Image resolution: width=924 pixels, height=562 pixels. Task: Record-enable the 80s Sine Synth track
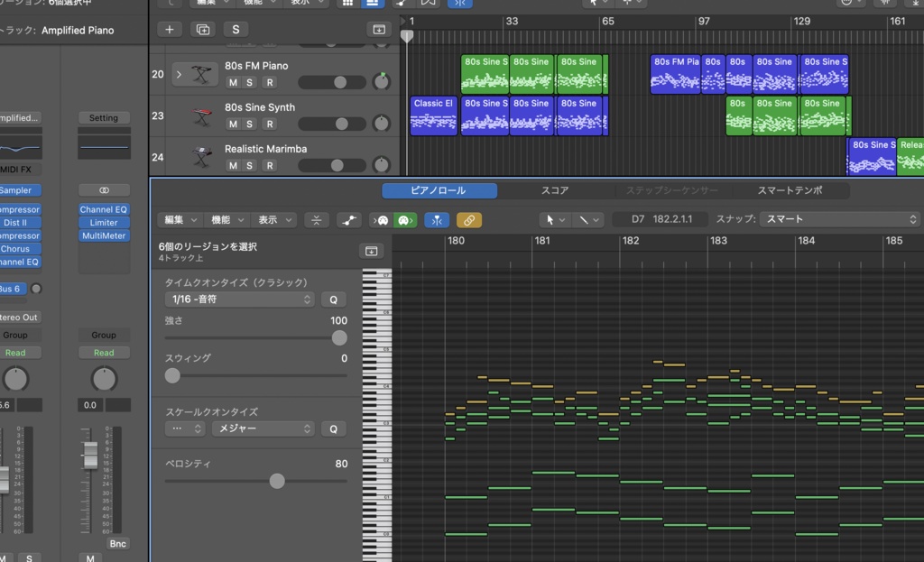tap(269, 124)
